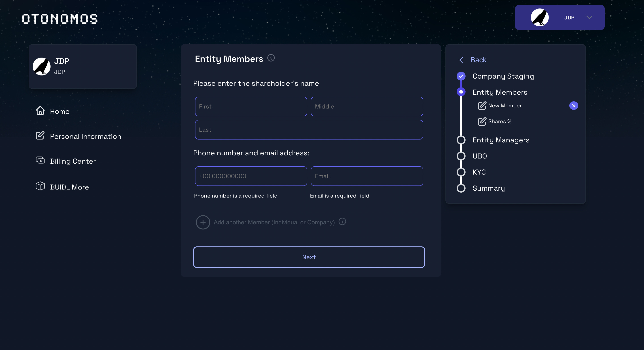Click the Billing Center money icon
The width and height of the screenshot is (644, 350).
click(40, 160)
